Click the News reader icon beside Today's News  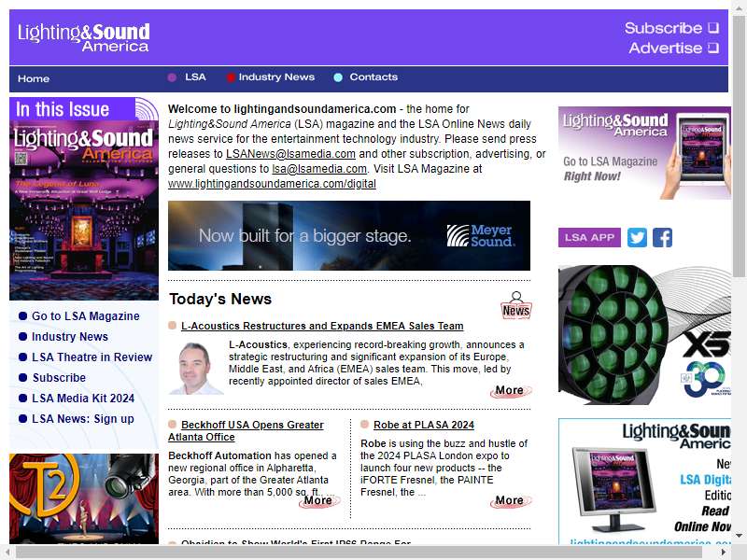pyautogui.click(x=516, y=305)
